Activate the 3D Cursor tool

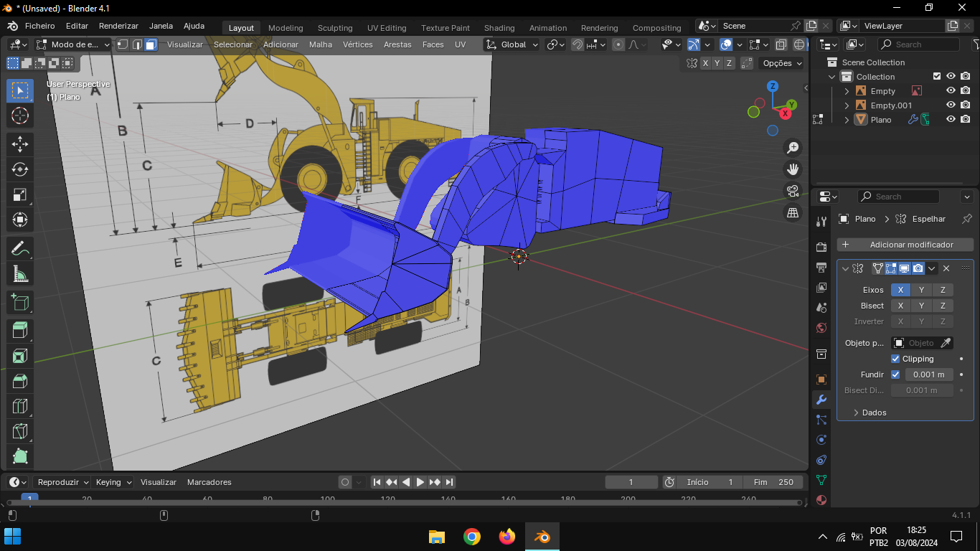click(x=20, y=116)
